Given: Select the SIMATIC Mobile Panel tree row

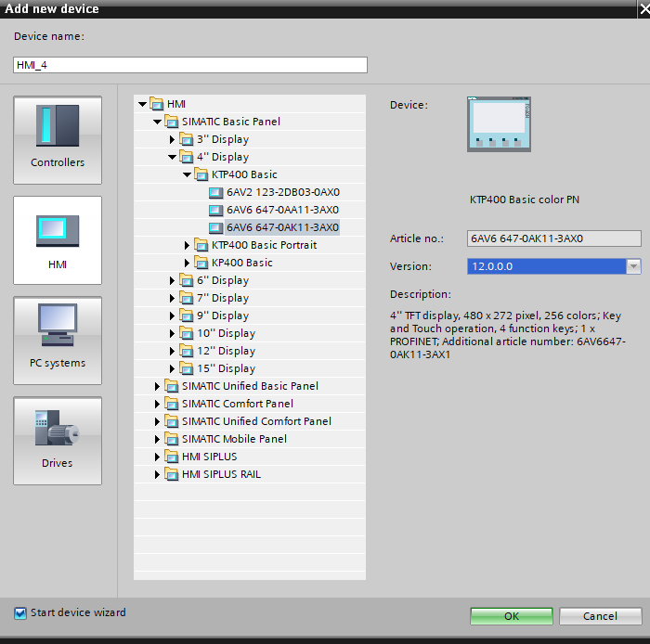Looking at the screenshot, I should tap(250, 439).
